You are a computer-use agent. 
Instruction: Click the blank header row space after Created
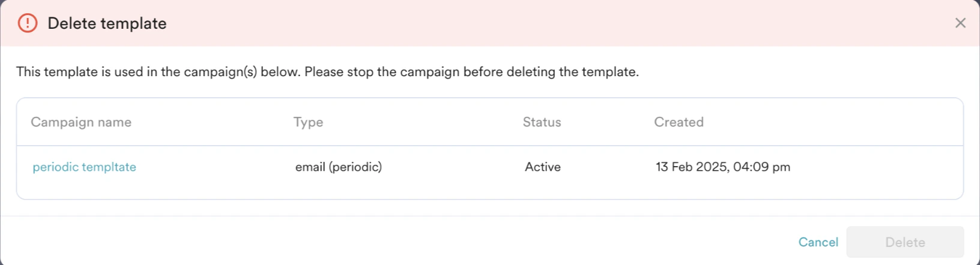841,122
